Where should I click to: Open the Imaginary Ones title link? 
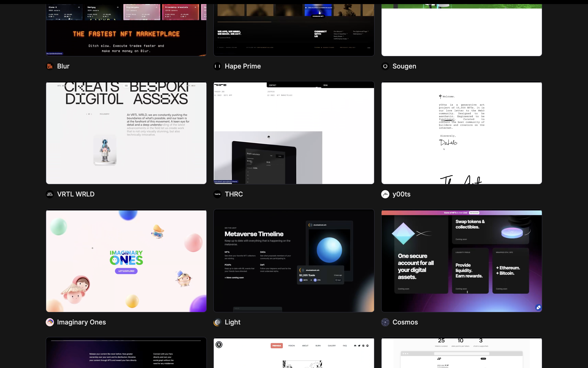81,322
